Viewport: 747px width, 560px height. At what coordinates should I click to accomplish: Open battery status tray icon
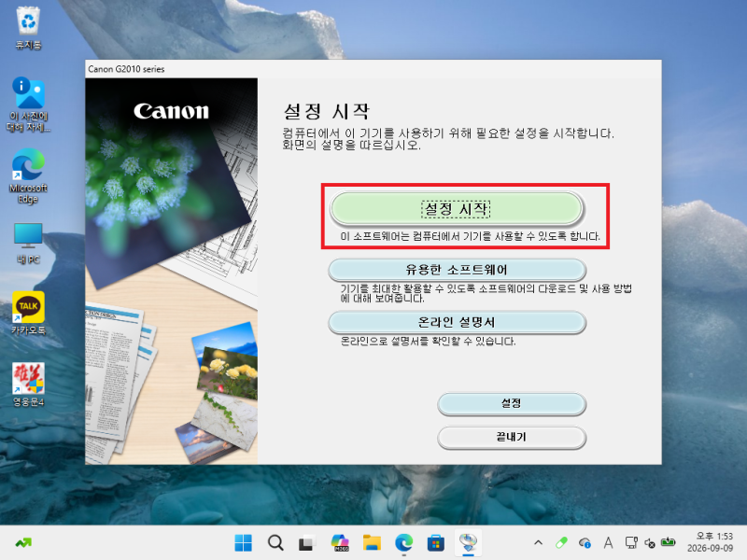click(669, 542)
